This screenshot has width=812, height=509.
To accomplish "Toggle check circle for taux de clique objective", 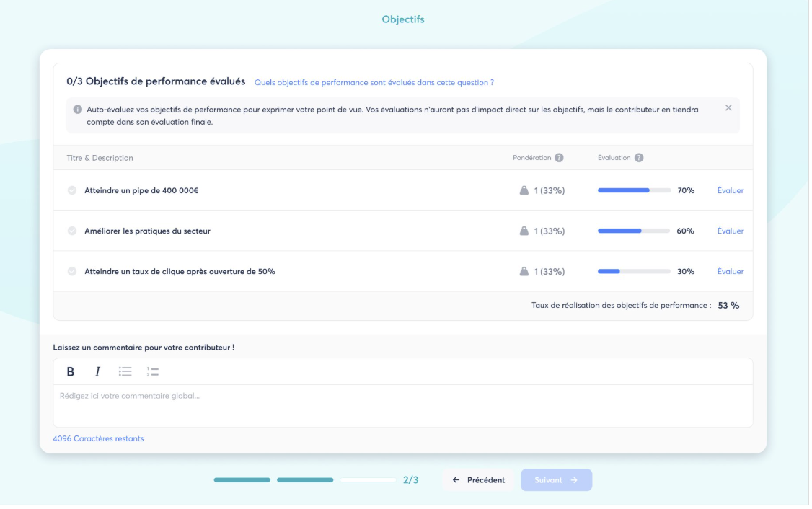I will pos(72,272).
